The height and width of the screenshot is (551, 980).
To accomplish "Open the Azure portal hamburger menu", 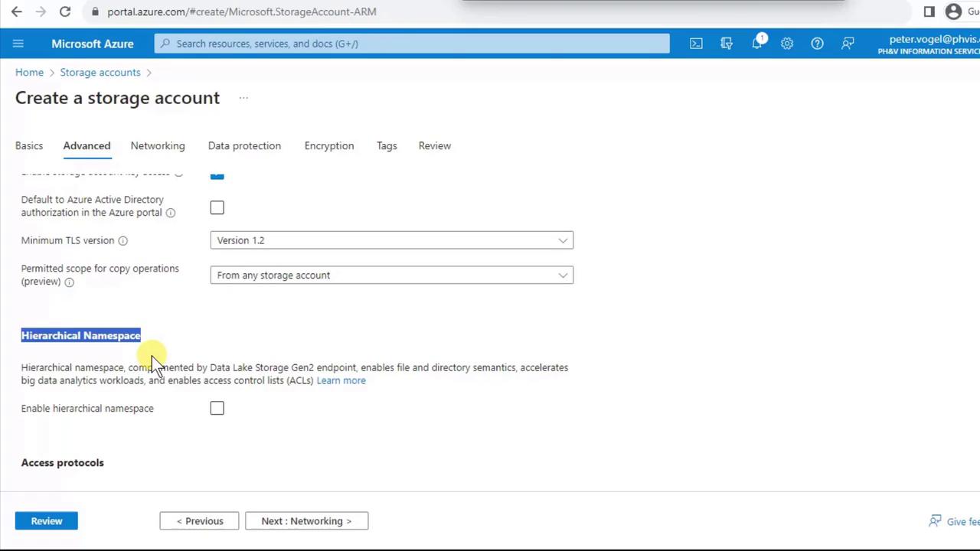I will point(18,44).
